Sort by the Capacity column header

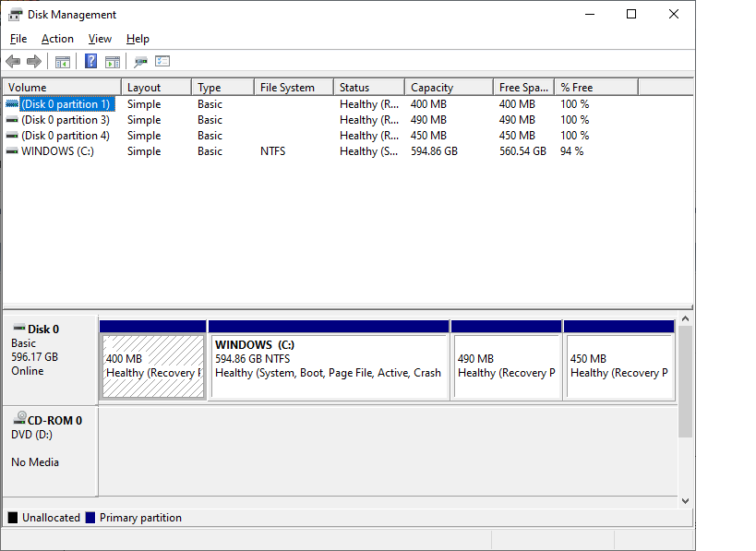448,88
